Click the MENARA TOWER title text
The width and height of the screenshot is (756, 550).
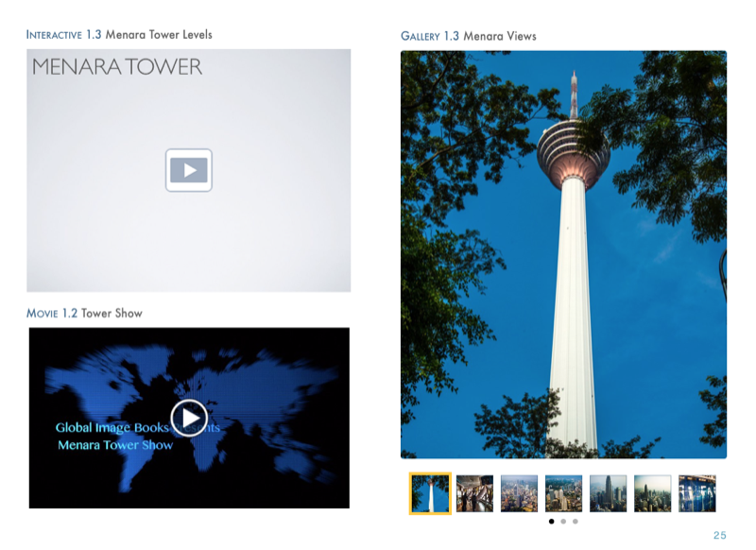(x=117, y=67)
